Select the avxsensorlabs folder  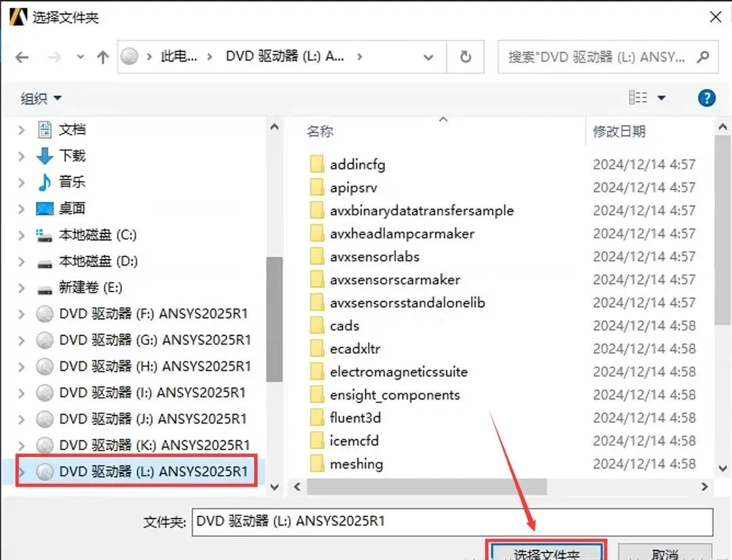[374, 256]
